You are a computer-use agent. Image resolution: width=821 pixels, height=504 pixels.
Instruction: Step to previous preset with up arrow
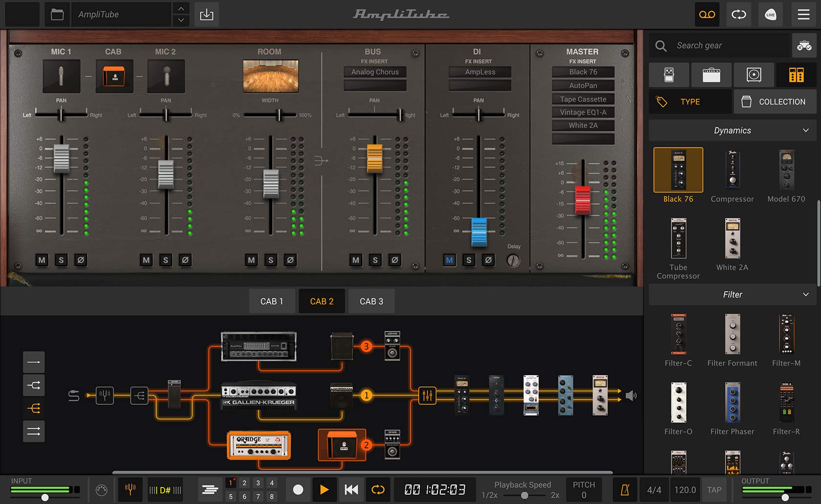click(x=181, y=9)
